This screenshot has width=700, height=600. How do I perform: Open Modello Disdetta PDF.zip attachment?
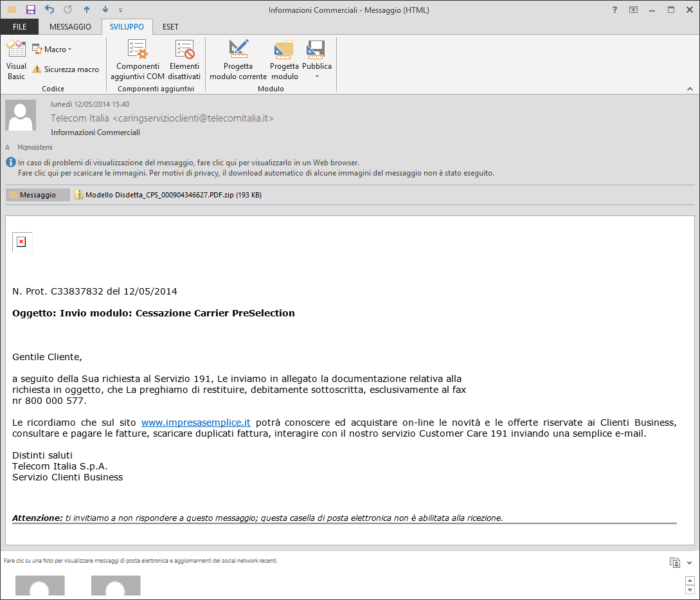coord(168,195)
